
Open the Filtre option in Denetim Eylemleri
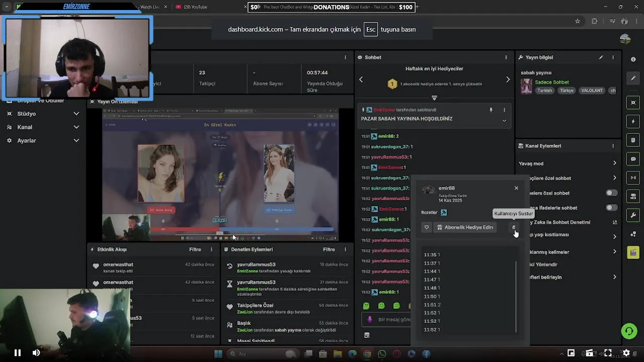(x=329, y=249)
